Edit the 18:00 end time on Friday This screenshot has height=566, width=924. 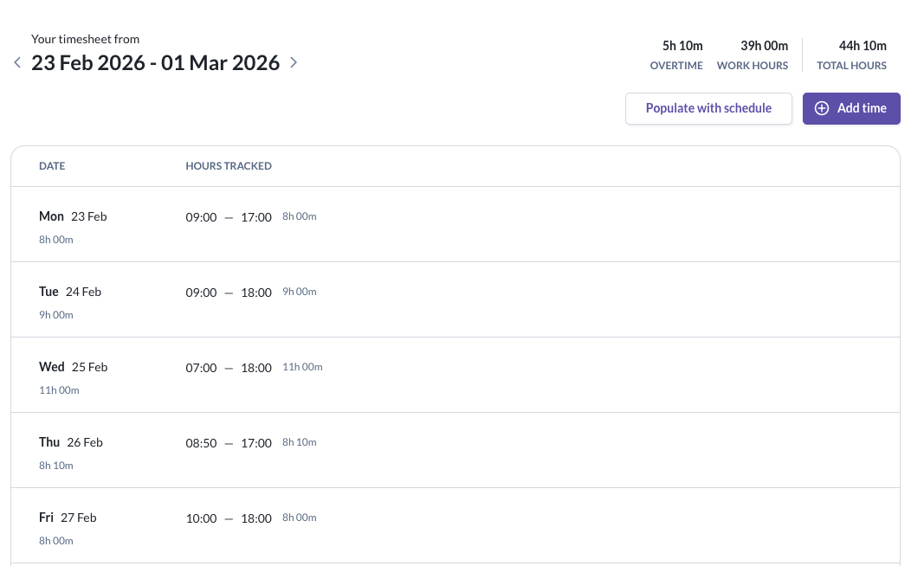[256, 519]
